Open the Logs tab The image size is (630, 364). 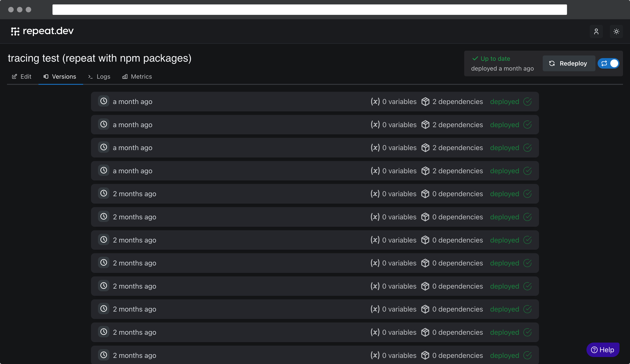pos(99,77)
